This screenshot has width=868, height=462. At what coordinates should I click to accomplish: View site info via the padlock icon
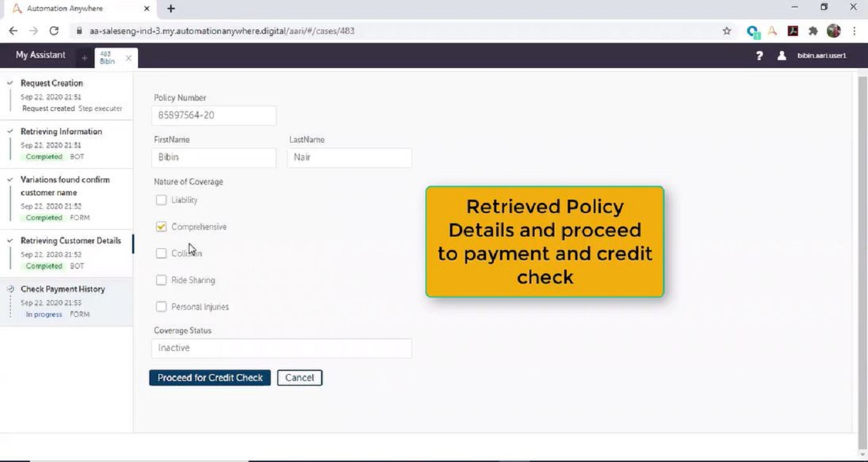pos(80,31)
